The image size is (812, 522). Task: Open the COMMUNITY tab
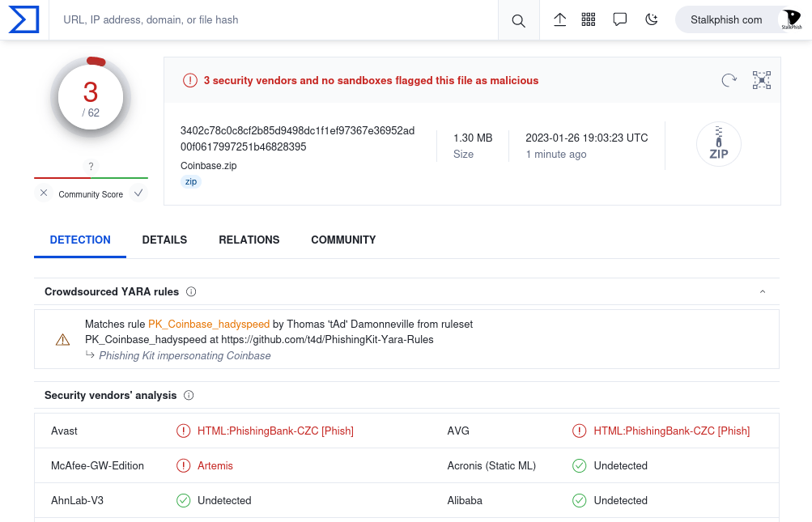(343, 240)
